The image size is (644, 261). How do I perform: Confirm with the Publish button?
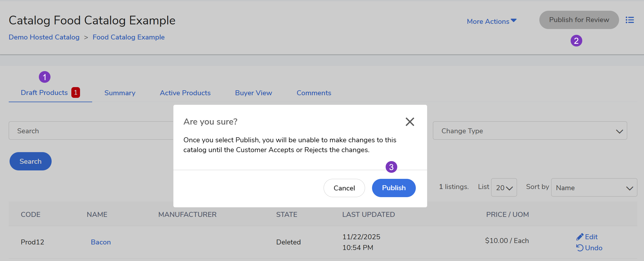(x=393, y=188)
